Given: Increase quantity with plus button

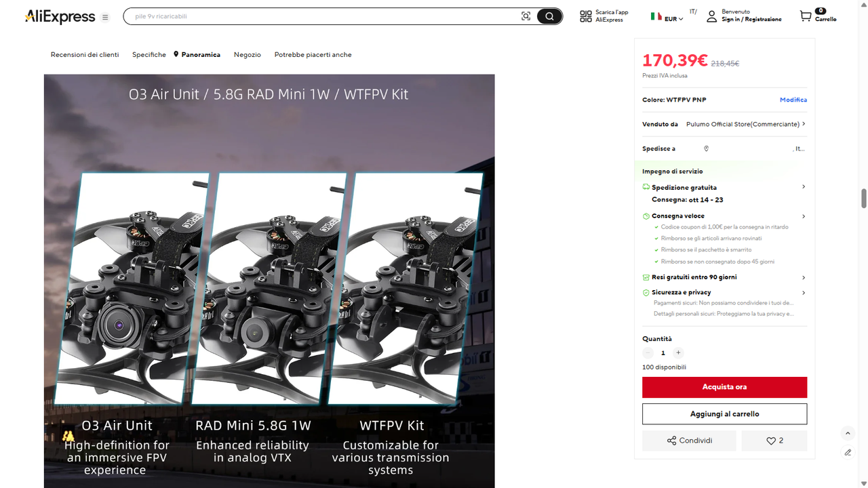Looking at the screenshot, I should pos(678,352).
